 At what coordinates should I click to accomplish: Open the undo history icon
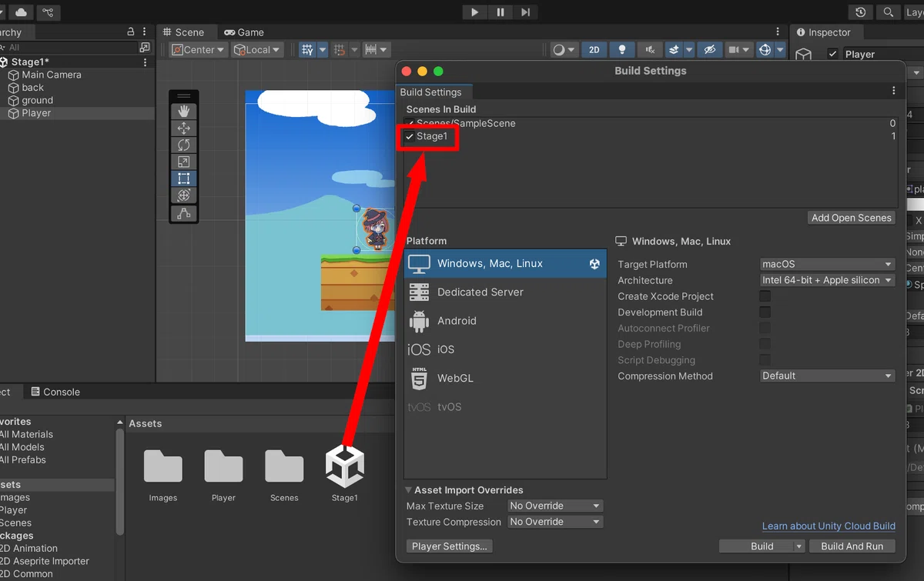pyautogui.click(x=861, y=12)
